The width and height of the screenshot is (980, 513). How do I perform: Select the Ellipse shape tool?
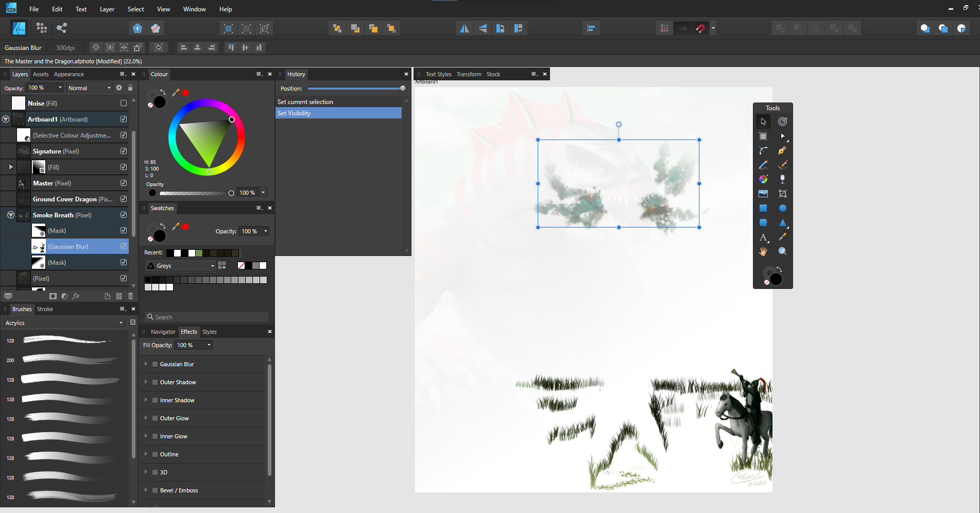point(783,208)
